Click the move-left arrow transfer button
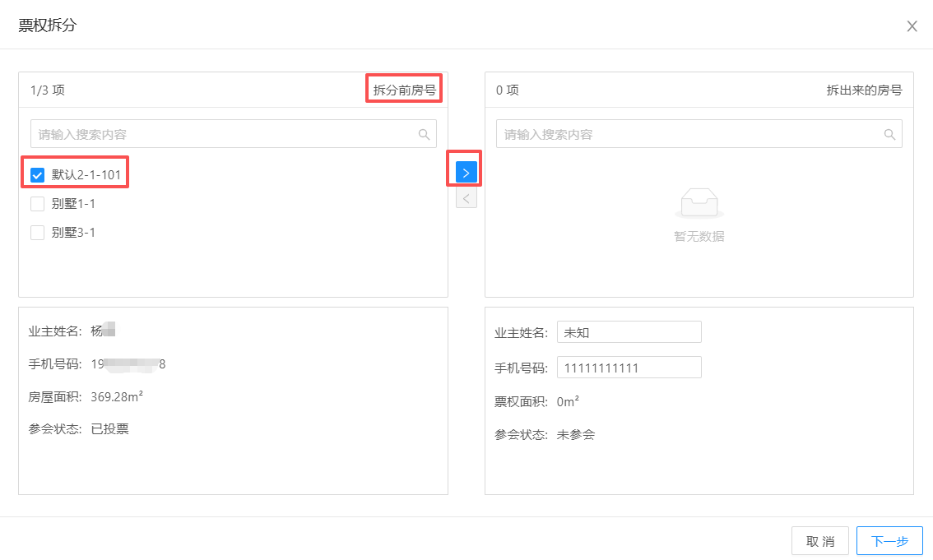The image size is (933, 560). coord(466,198)
